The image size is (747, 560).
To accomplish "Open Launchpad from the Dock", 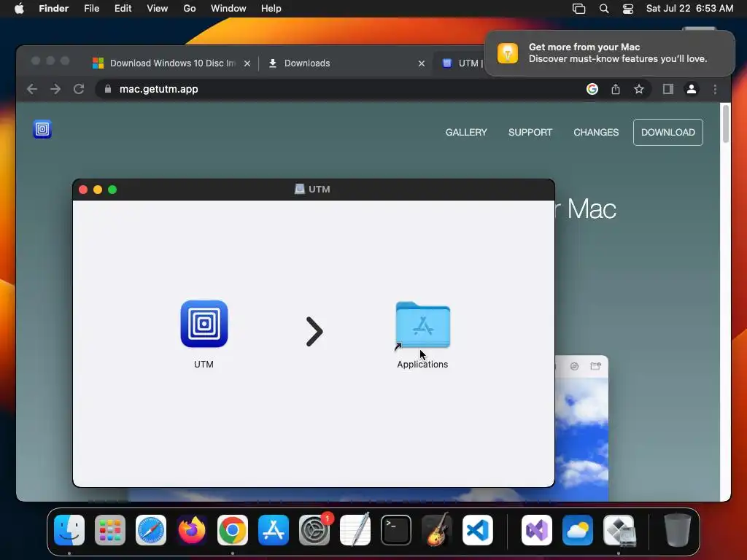I will [x=110, y=530].
